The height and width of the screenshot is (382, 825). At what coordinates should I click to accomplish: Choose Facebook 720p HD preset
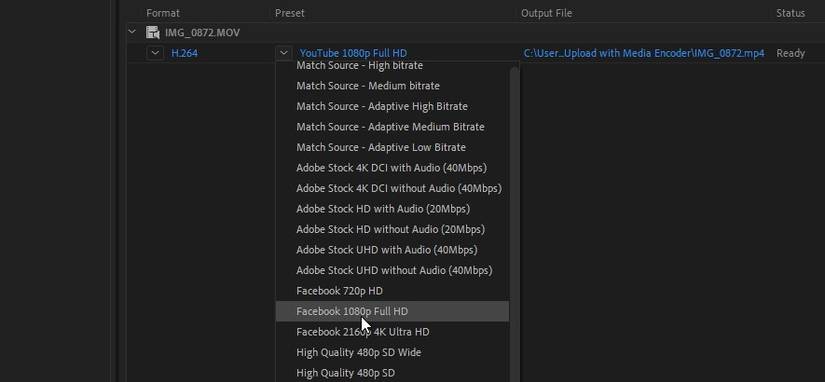point(392,291)
